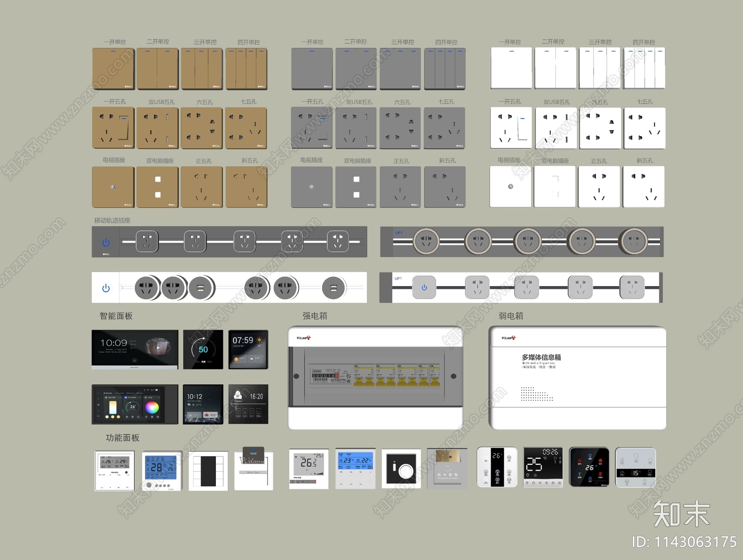The image size is (743, 560).
Task: Select the white 一开单控 single-gang switch
Action: click(x=511, y=68)
